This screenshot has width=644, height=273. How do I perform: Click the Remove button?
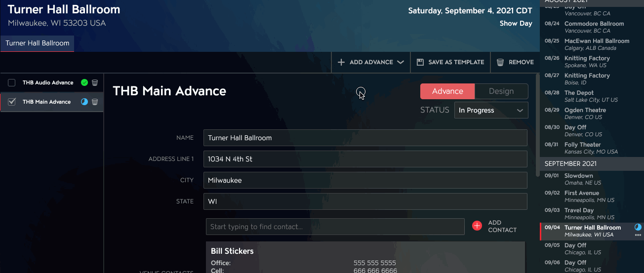[515, 62]
